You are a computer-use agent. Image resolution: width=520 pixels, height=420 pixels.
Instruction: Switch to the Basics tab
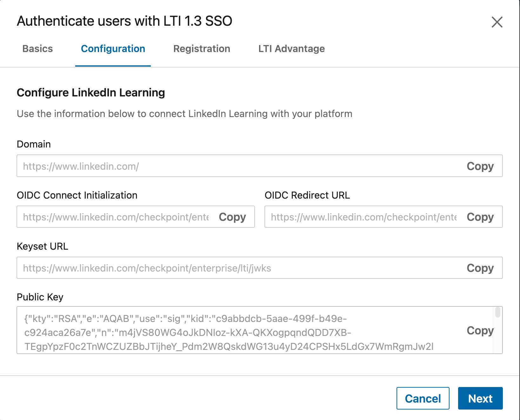coord(37,49)
